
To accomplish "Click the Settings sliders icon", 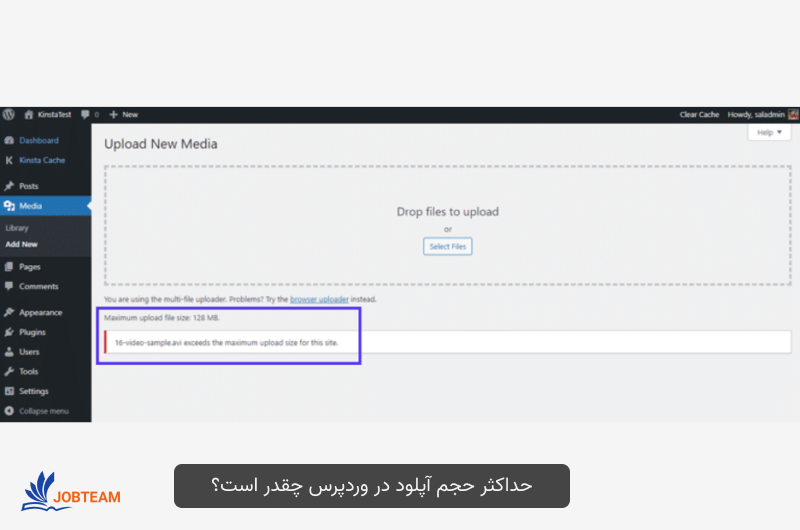I will [x=9, y=391].
